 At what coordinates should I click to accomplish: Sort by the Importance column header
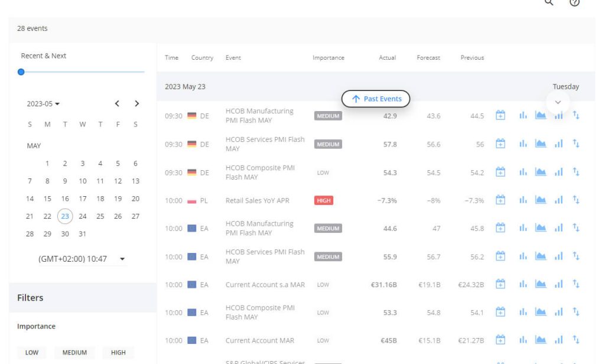click(328, 57)
